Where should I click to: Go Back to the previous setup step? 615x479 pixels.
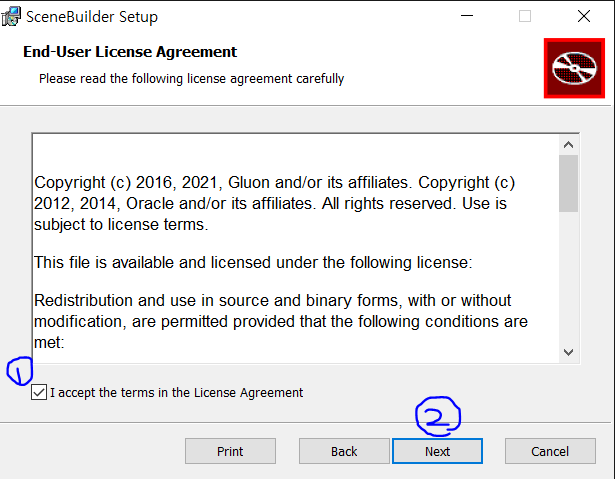[x=344, y=451]
